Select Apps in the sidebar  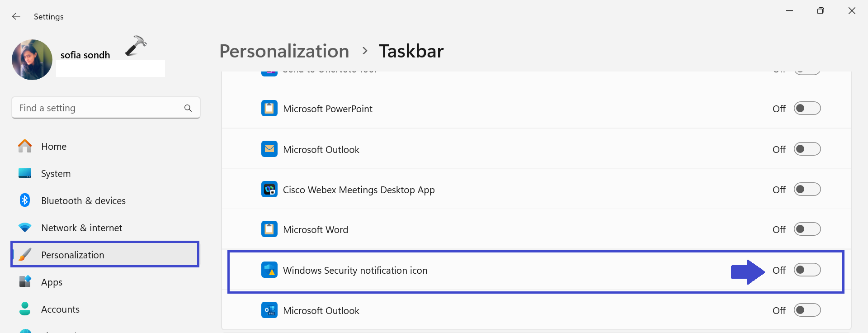(52, 282)
